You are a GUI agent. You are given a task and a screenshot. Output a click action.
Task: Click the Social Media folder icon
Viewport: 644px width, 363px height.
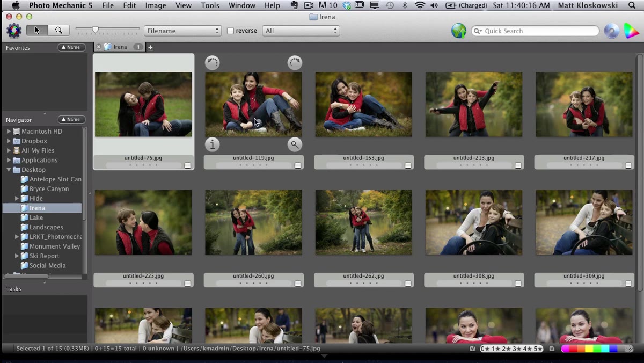tap(24, 266)
